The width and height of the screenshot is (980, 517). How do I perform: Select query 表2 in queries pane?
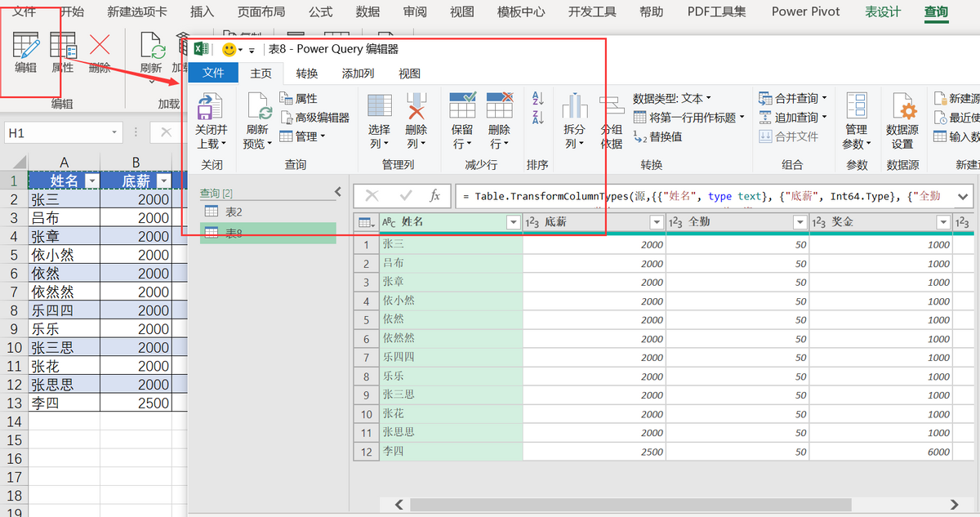268,212
